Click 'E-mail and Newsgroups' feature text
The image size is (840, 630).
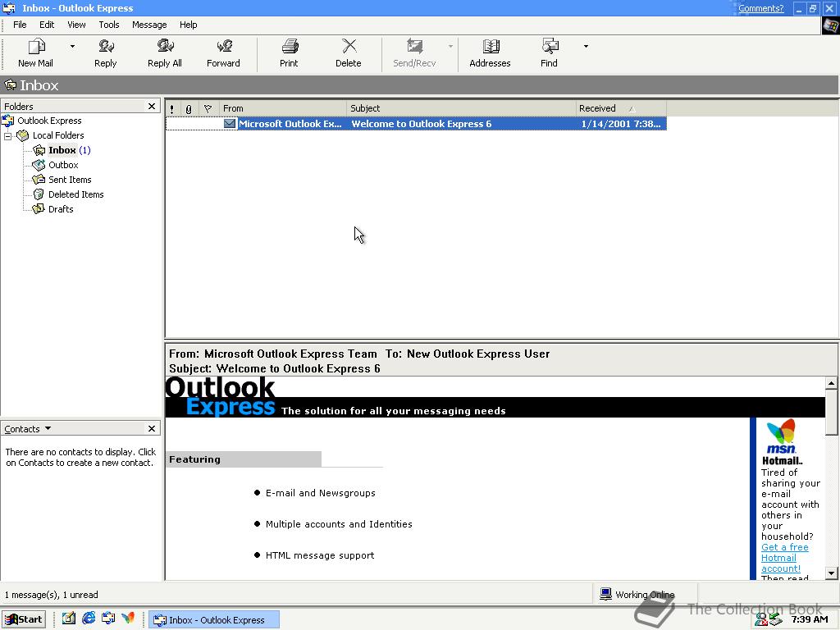321,493
